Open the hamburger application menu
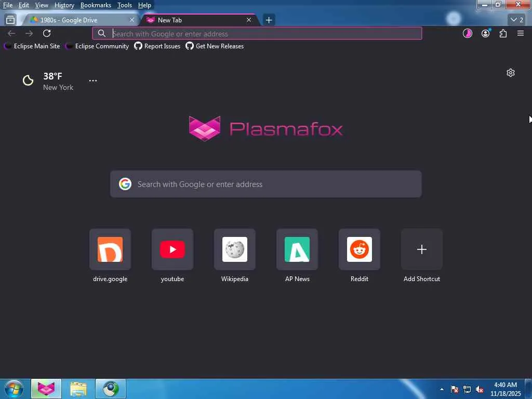Viewport: 532px width, 399px height. (x=521, y=33)
